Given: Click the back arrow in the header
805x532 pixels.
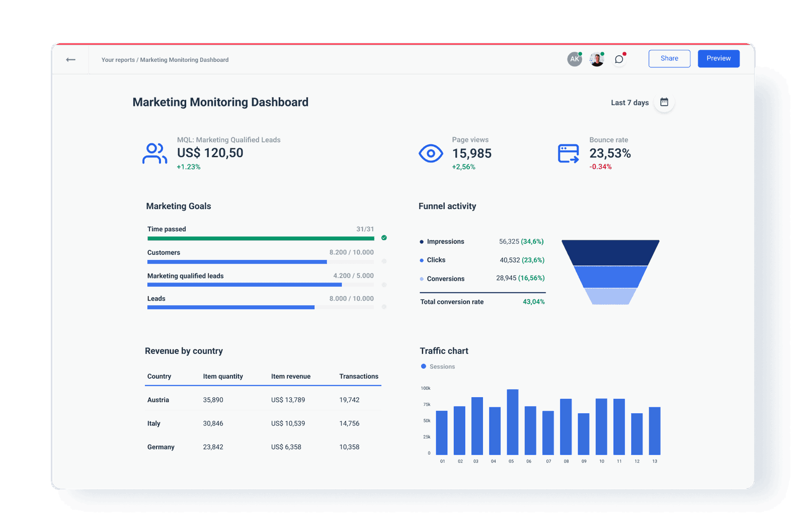Looking at the screenshot, I should pos(70,59).
